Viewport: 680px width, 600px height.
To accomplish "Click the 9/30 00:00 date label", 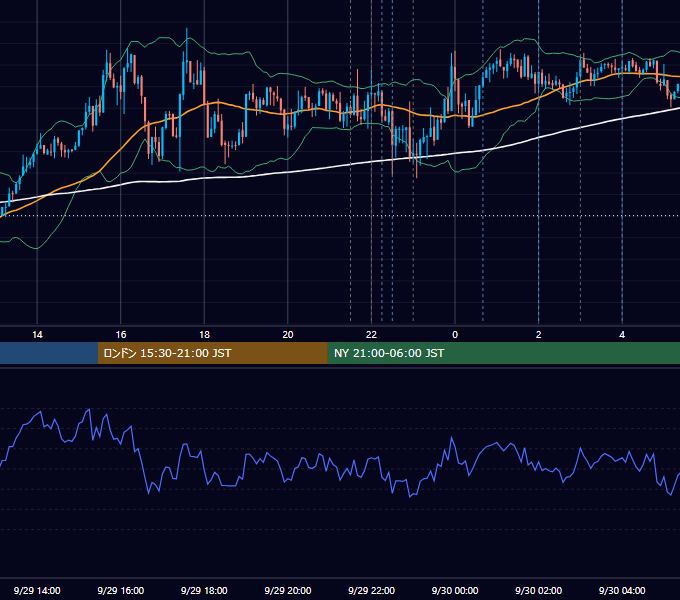I will point(455,590).
